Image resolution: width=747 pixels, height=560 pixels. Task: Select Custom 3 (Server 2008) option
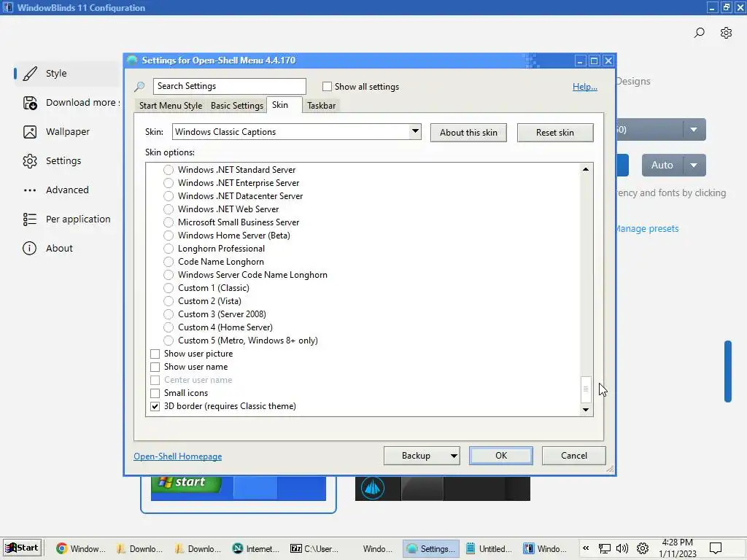click(169, 314)
